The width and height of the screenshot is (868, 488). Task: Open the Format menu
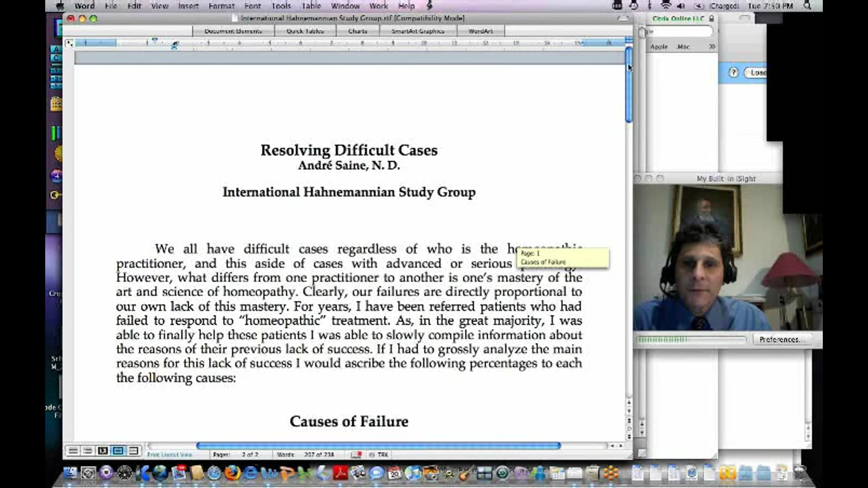221,6
